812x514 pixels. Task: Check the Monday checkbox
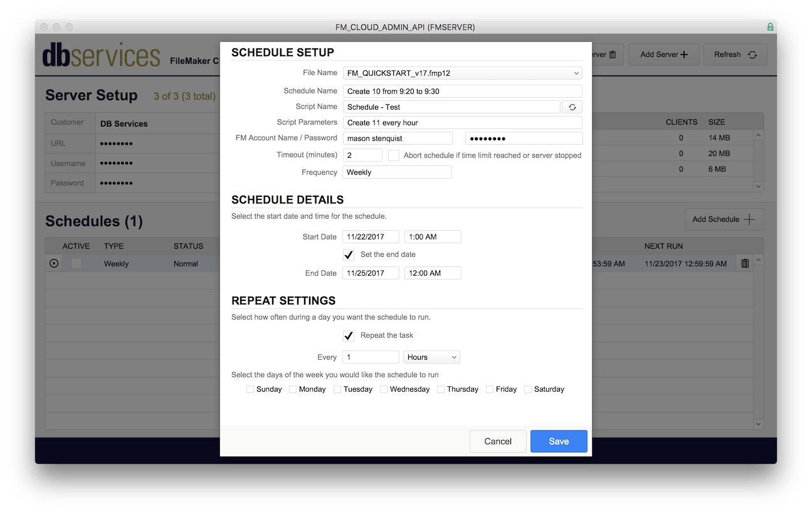click(293, 389)
